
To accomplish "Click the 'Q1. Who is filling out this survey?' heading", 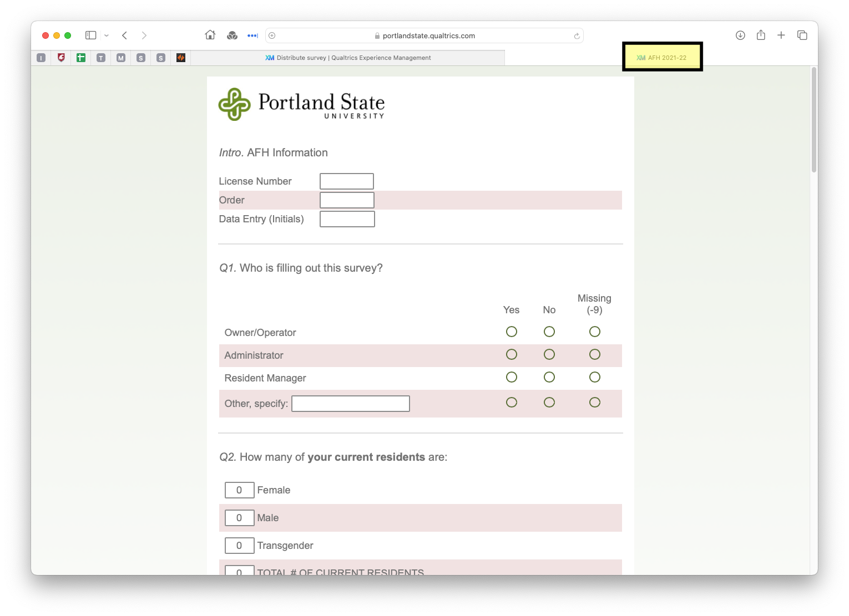I will click(x=301, y=268).
